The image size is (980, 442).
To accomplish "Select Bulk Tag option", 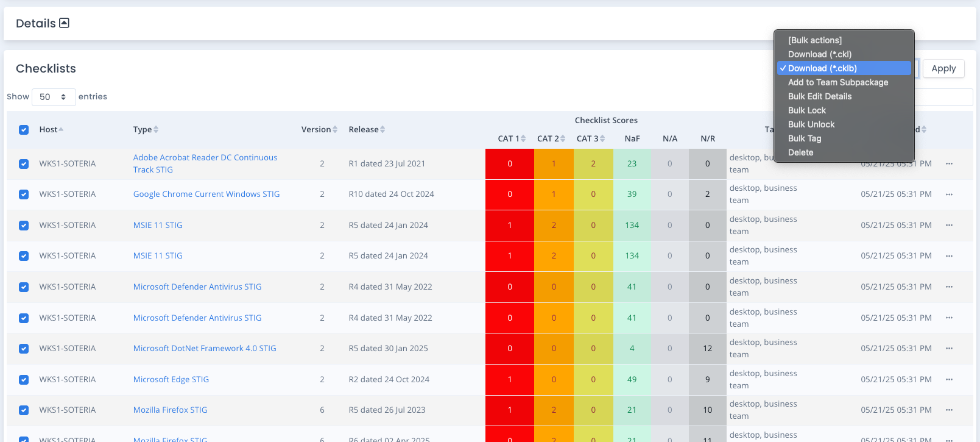I will 844,138.
